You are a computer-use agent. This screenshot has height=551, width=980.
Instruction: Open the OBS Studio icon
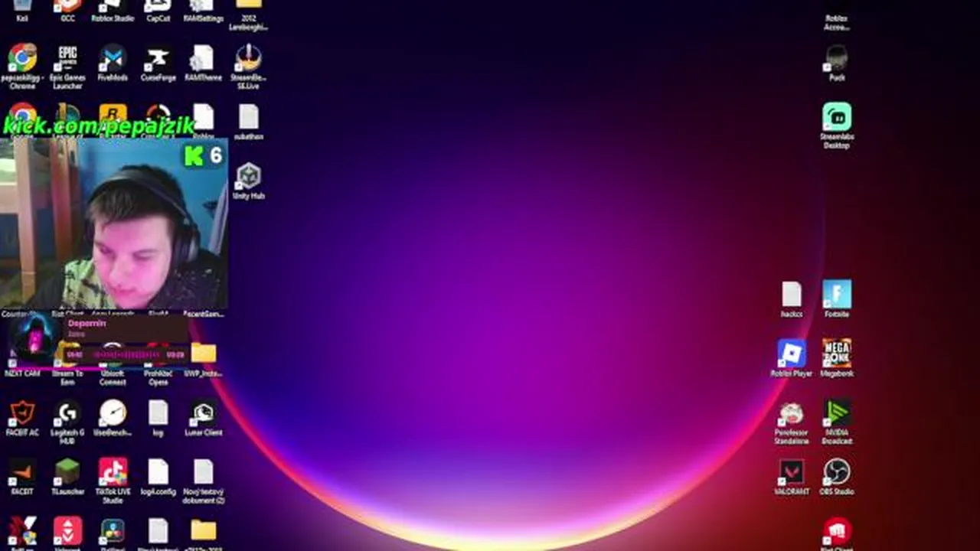[837, 473]
